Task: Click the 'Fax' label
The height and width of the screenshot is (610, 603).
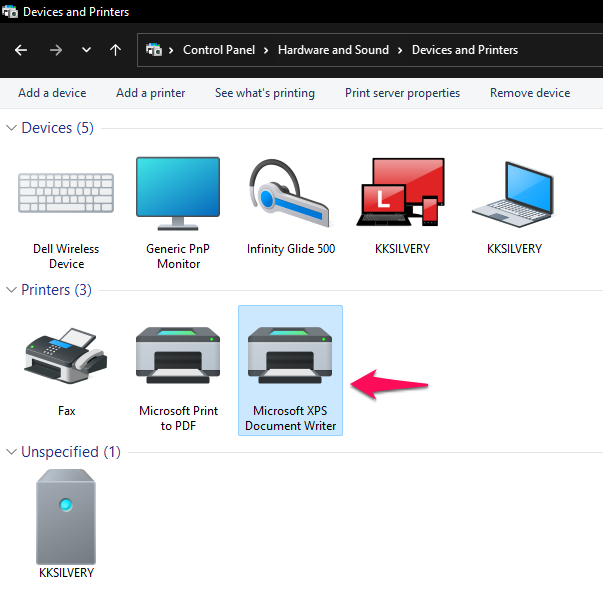Action: [67, 411]
